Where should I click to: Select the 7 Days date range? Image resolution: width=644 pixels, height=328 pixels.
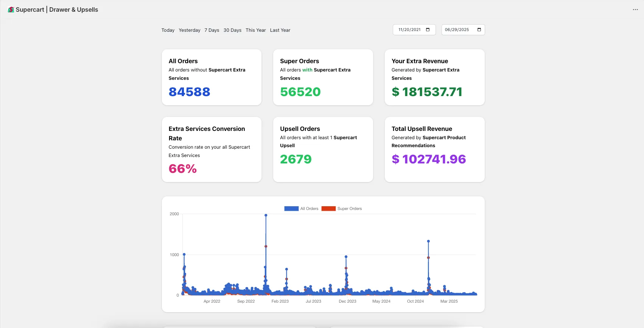pos(212,30)
